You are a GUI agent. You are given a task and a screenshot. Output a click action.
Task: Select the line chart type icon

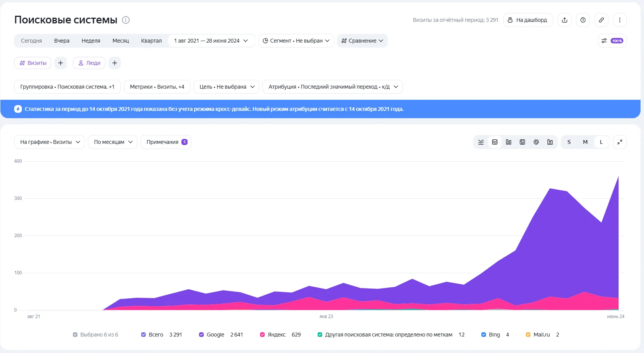tap(481, 142)
